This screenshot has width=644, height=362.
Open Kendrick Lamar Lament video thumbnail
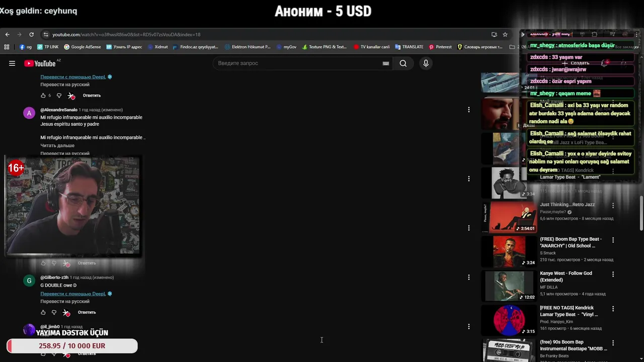click(x=509, y=183)
